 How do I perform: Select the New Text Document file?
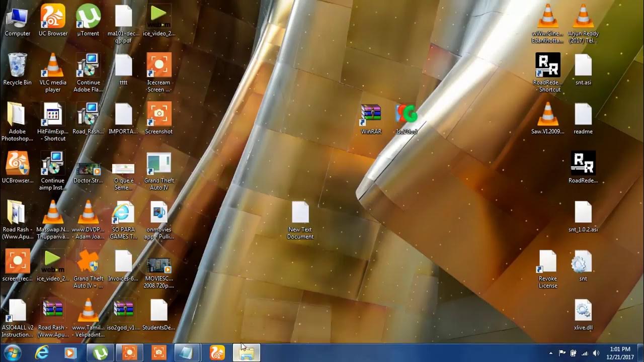pos(300,220)
